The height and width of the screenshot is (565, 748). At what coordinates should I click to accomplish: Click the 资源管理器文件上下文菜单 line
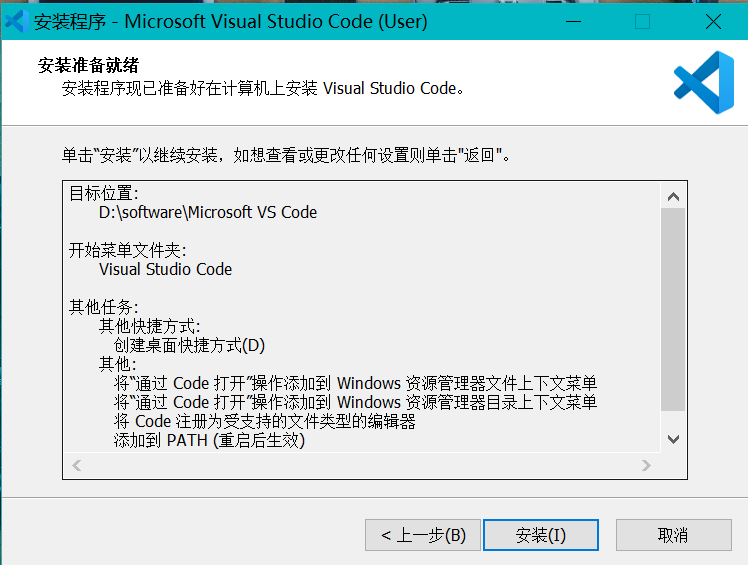(355, 383)
